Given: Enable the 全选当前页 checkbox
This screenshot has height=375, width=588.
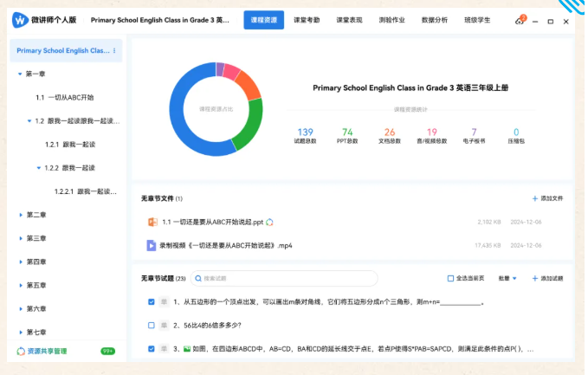Looking at the screenshot, I should pyautogui.click(x=450, y=279).
